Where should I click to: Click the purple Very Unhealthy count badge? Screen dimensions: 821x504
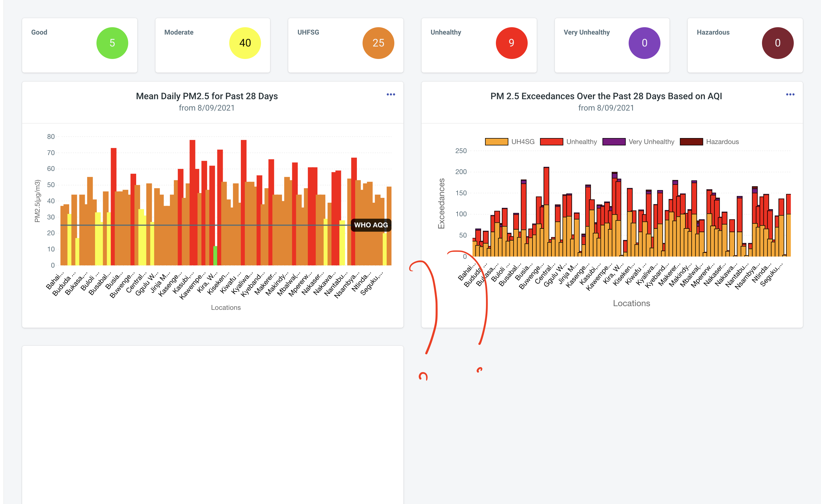644,43
